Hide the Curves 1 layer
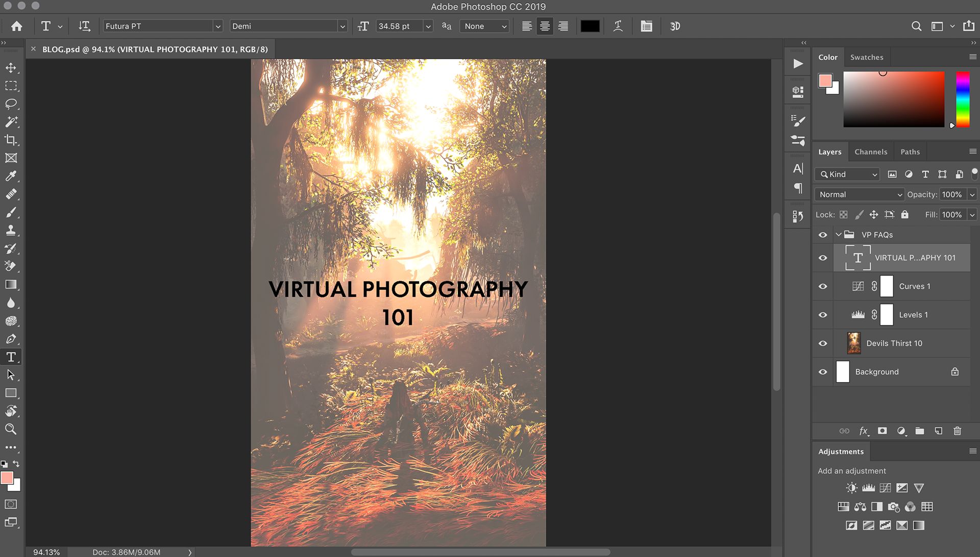The height and width of the screenshot is (557, 980). click(823, 286)
